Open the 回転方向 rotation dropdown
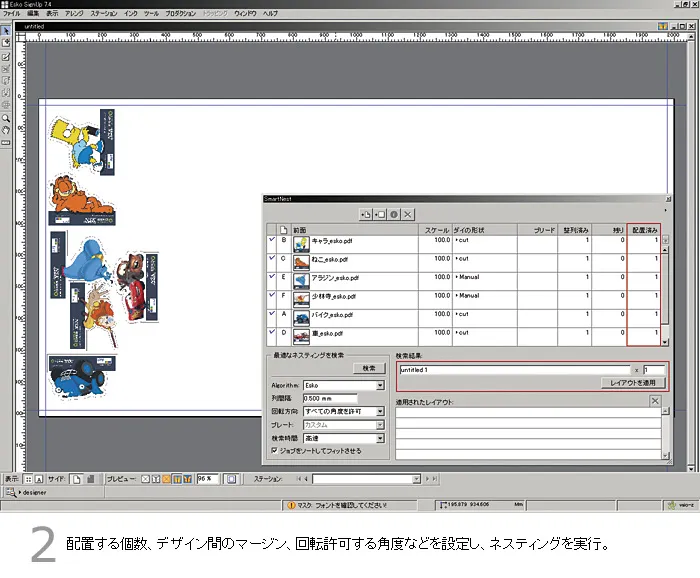 (380, 411)
